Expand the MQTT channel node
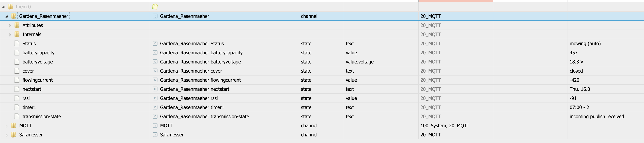644x143 pixels. 7,126
